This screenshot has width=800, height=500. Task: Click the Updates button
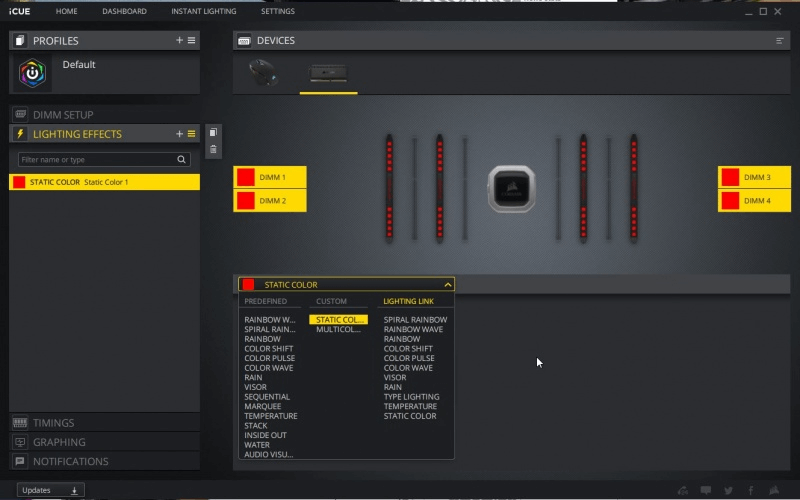click(50, 490)
